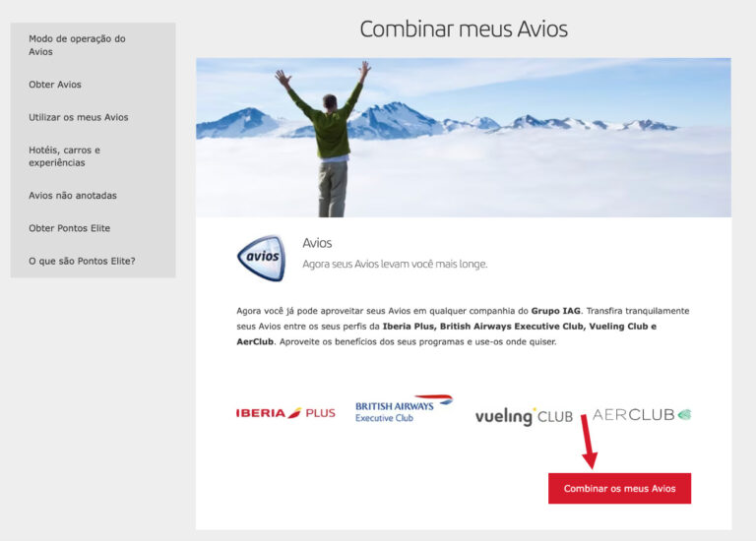Screen dimensions: 756x541
Task: Click the Combinar meus Avios page heading
Action: [464, 29]
